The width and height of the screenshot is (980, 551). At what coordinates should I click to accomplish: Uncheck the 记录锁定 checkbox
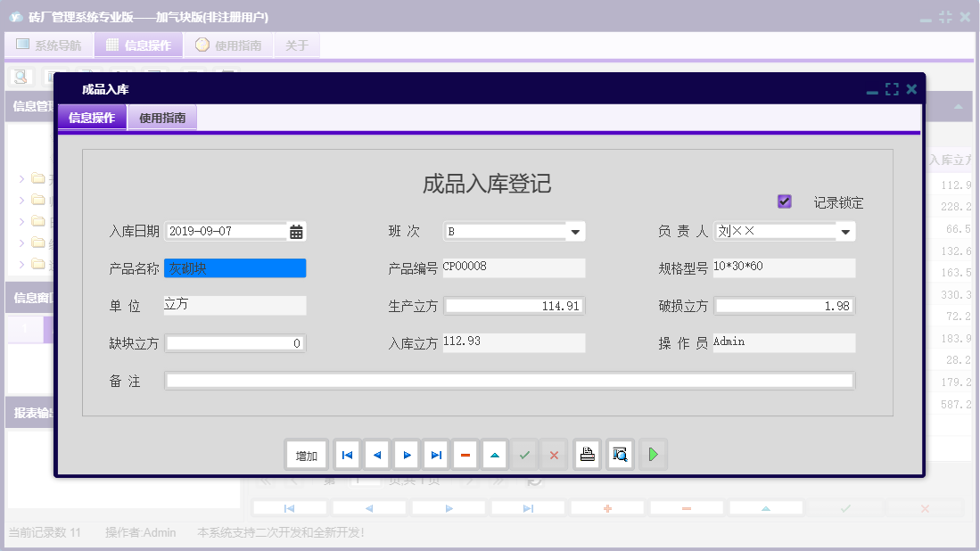pyautogui.click(x=784, y=201)
